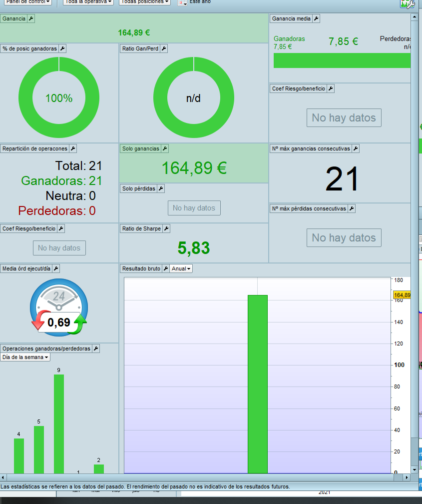Click the large 21 consecutive wins value
Screen dimensions: 422x504
[x=342, y=178]
